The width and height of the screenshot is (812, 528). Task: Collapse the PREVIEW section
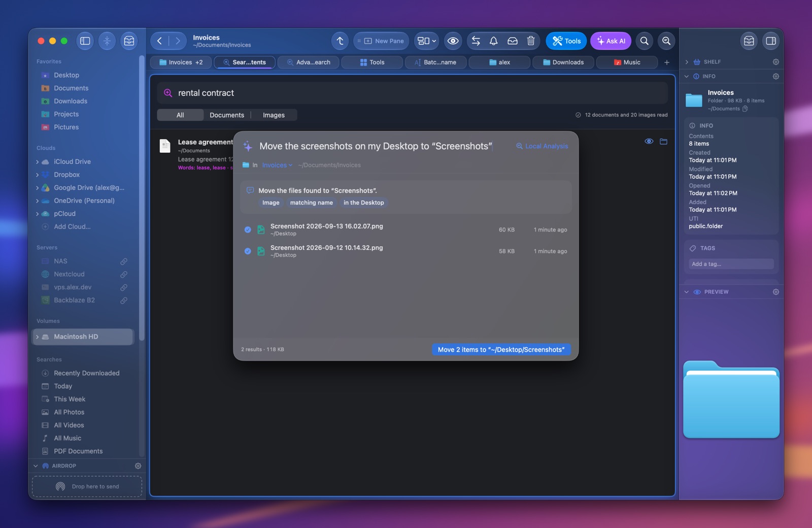pos(687,292)
